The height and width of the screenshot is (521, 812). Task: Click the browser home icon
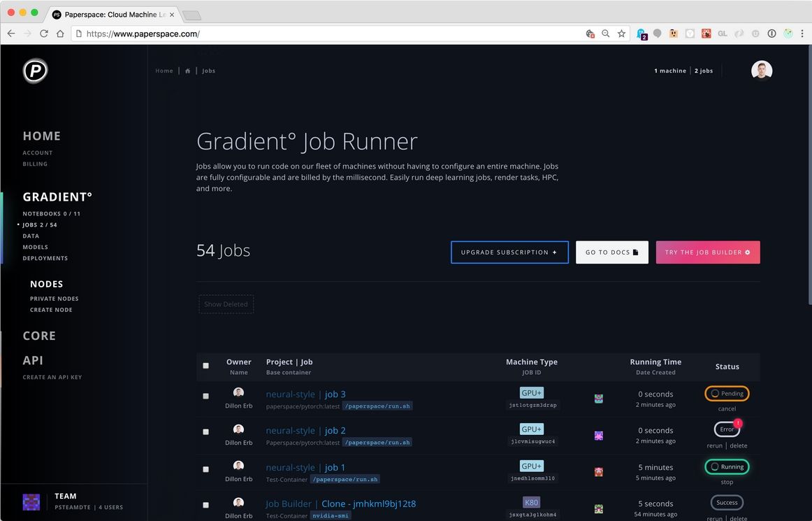60,34
